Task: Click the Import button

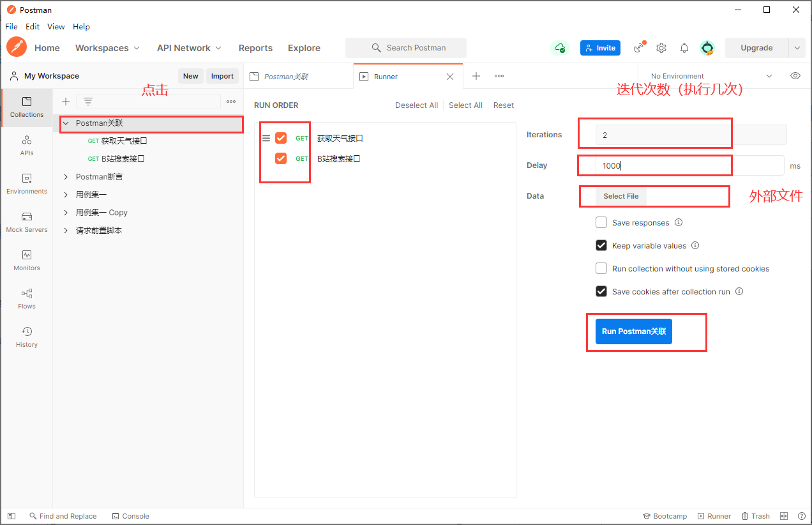Action: 222,76
